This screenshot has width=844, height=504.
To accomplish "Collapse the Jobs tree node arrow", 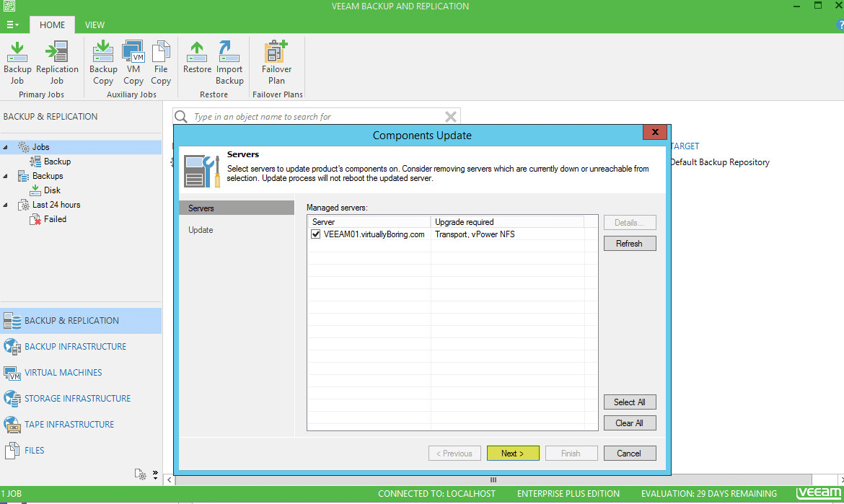I will pos(5,147).
